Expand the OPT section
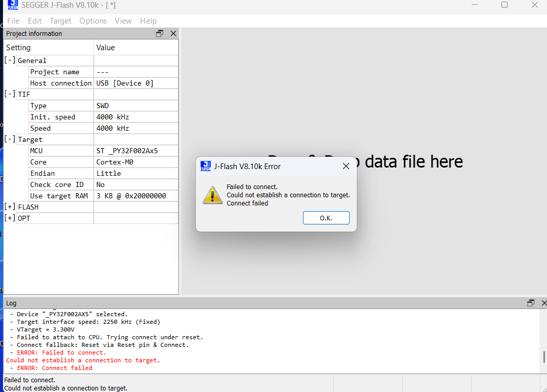547x392 pixels. (x=10, y=218)
